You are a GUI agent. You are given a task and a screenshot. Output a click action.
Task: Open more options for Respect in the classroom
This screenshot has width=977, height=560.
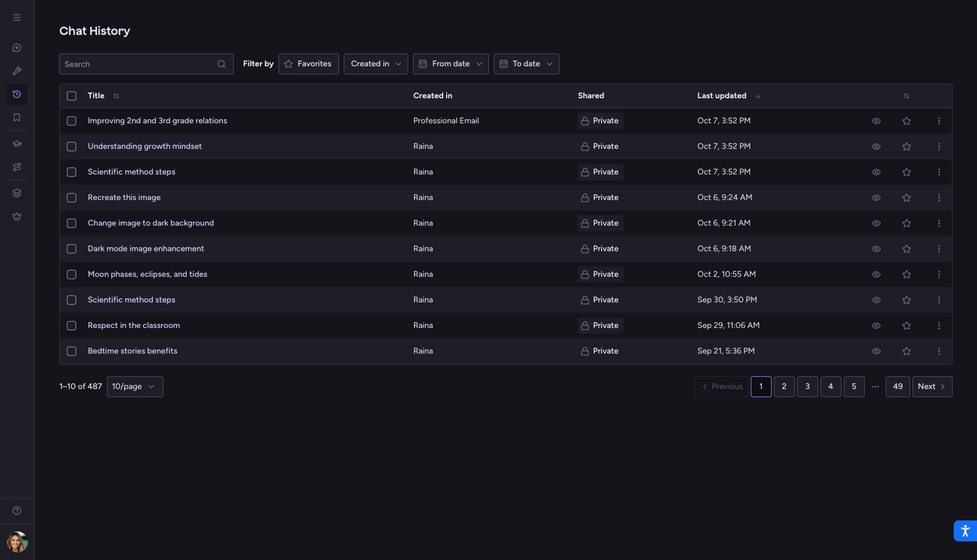(939, 326)
